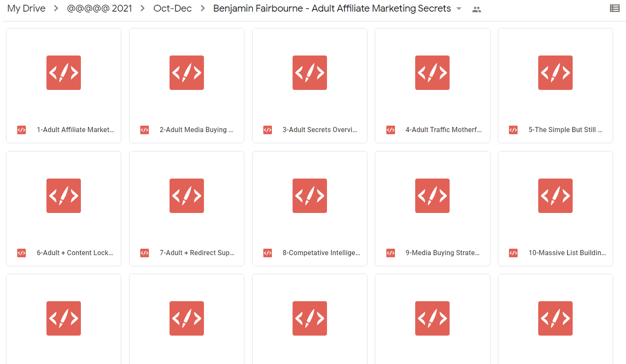The image size is (626, 364).
Task: Navigate to the Oct-Dec folder breadcrumb
Action: (x=173, y=9)
